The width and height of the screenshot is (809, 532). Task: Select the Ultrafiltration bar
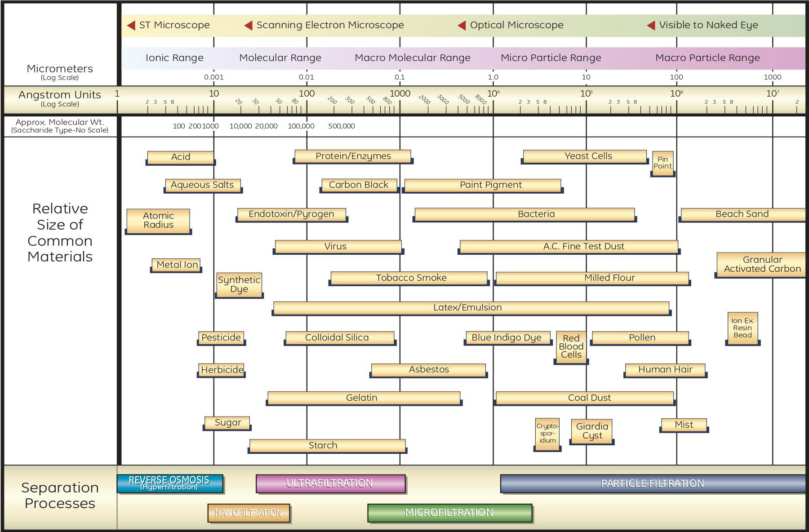pos(330,483)
